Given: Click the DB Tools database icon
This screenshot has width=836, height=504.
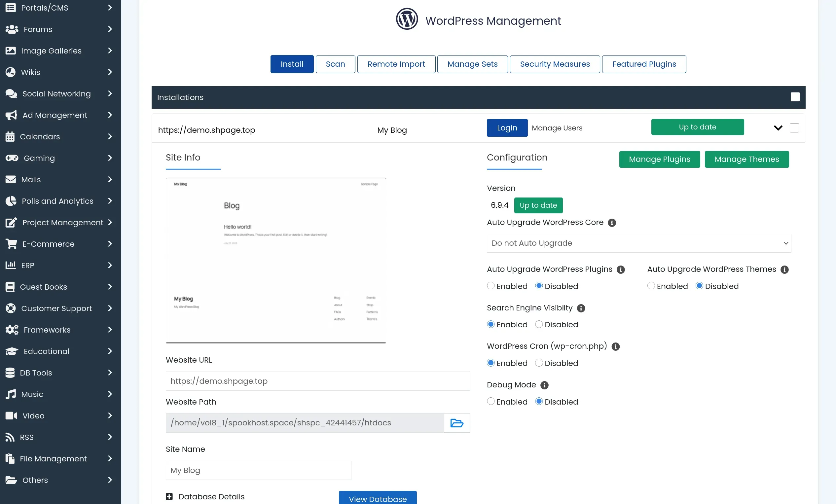Looking at the screenshot, I should (10, 373).
